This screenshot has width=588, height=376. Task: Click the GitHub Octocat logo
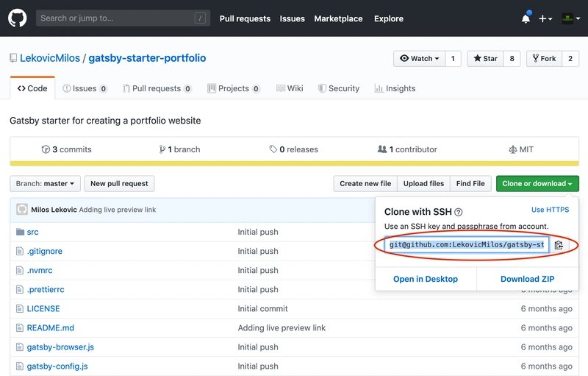pyautogui.click(x=17, y=18)
